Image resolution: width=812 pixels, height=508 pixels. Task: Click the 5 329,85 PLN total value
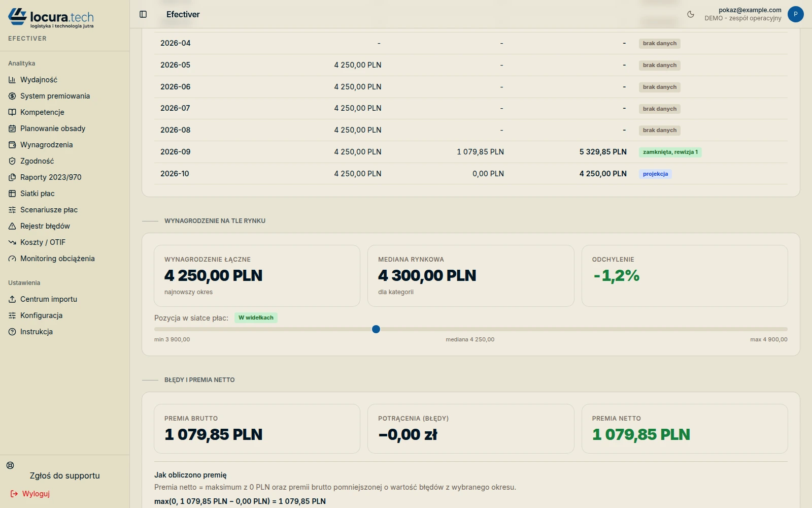tap(603, 152)
